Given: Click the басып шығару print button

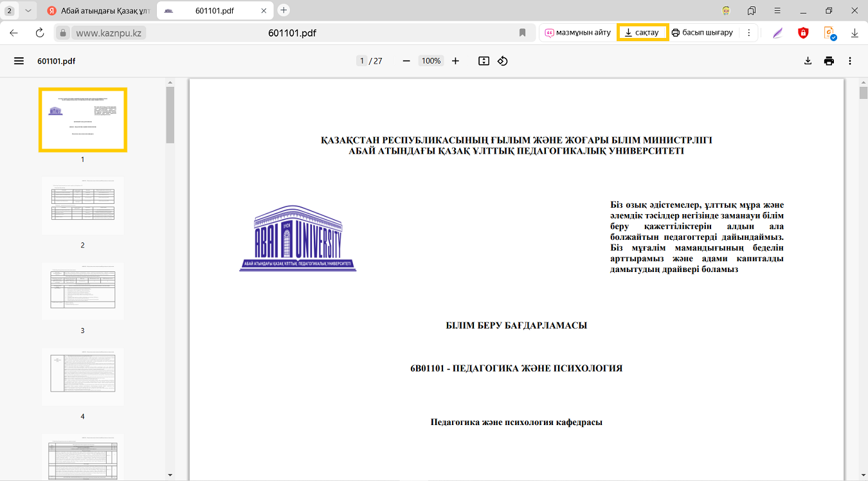Looking at the screenshot, I should click(702, 33).
